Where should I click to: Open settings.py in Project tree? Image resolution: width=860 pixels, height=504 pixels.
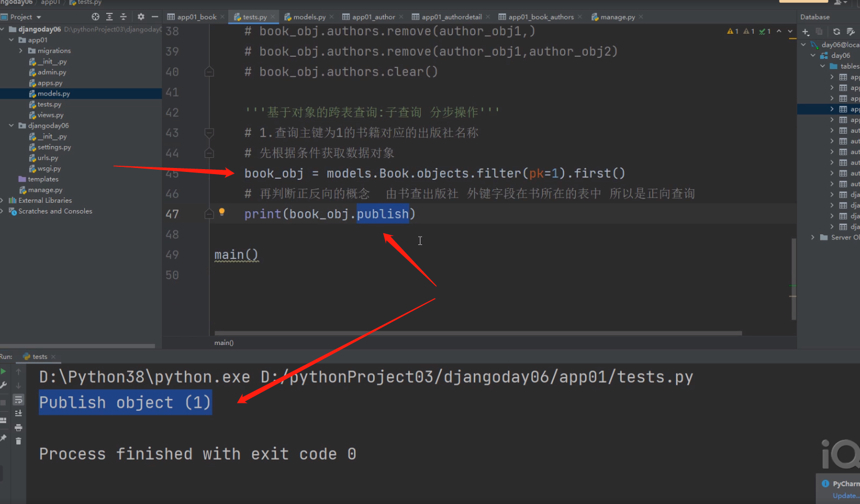point(54,147)
